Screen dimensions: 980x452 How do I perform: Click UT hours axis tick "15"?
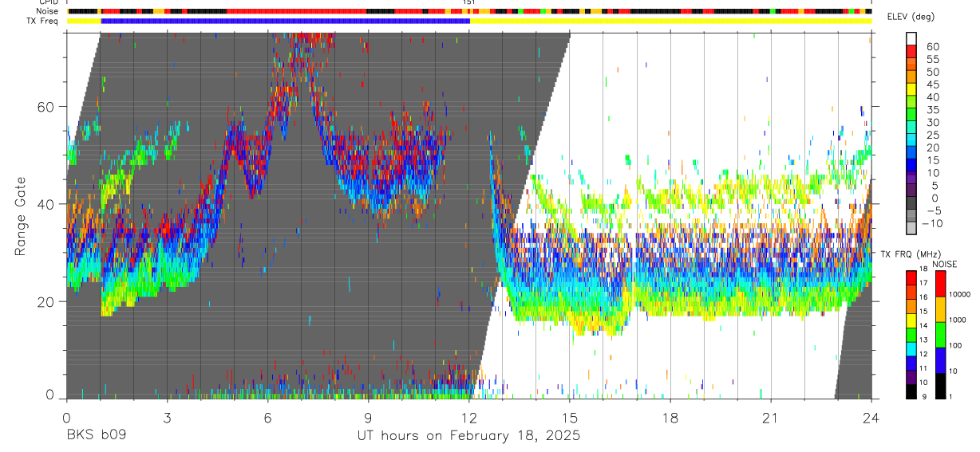click(x=569, y=417)
